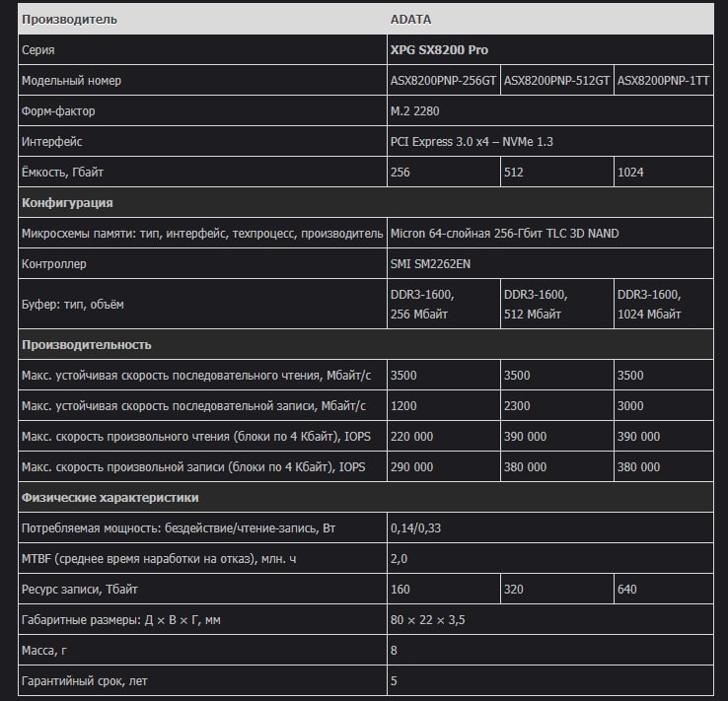Select sequential write value '2300'
The image size is (728, 701).
(x=517, y=406)
